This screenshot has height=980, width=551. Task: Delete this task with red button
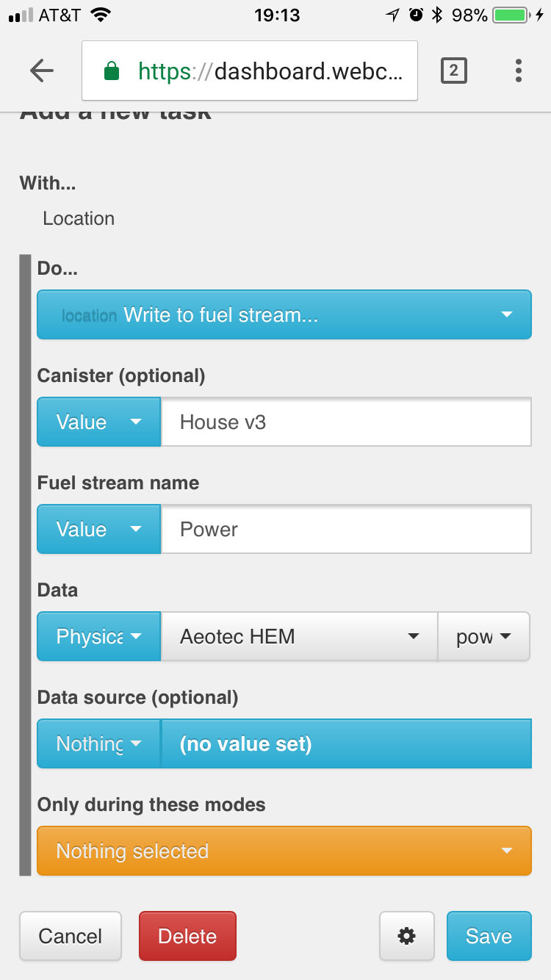click(x=187, y=936)
